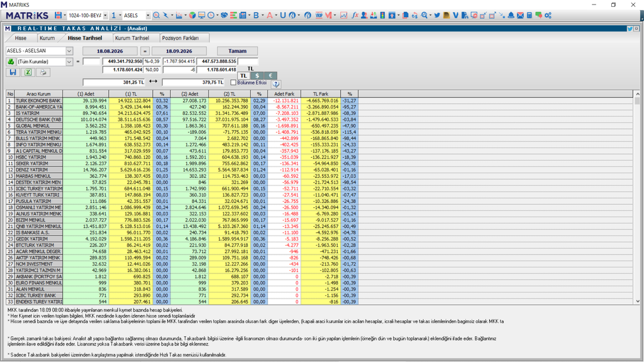Open the calculator icon in toolbar
The height and width of the screenshot is (362, 644).
(x=530, y=15)
